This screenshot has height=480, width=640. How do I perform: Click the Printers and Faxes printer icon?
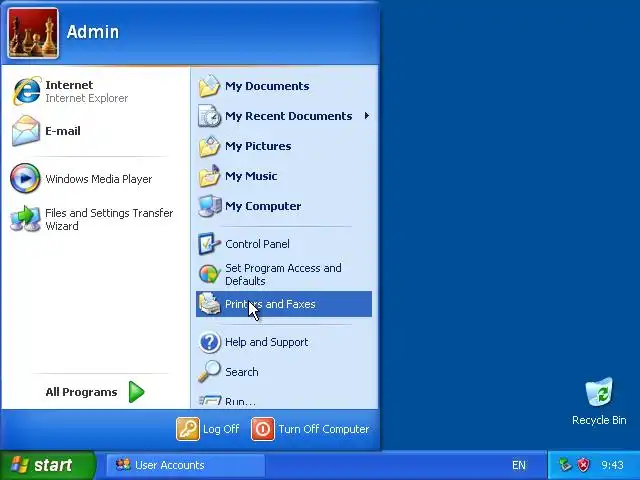[209, 304]
